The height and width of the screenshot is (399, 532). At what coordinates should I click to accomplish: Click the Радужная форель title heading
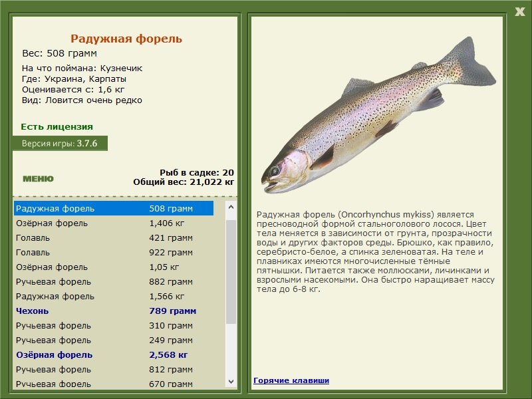126,39
